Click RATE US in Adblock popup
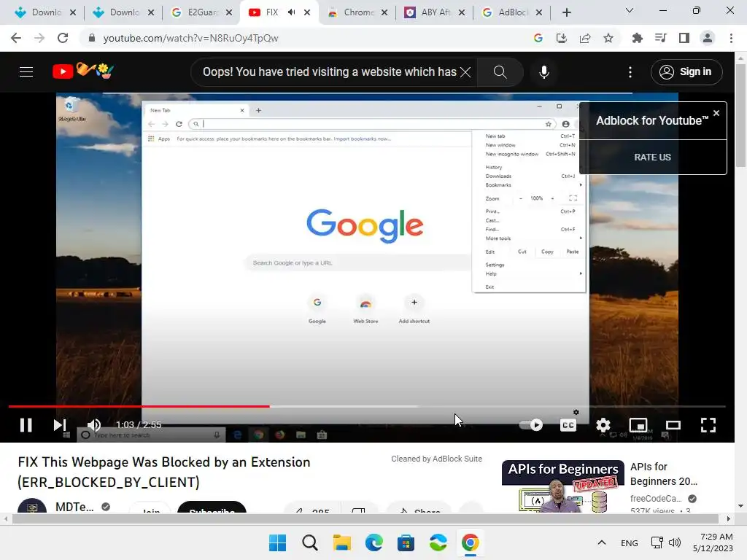The height and width of the screenshot is (560, 747). pos(652,157)
